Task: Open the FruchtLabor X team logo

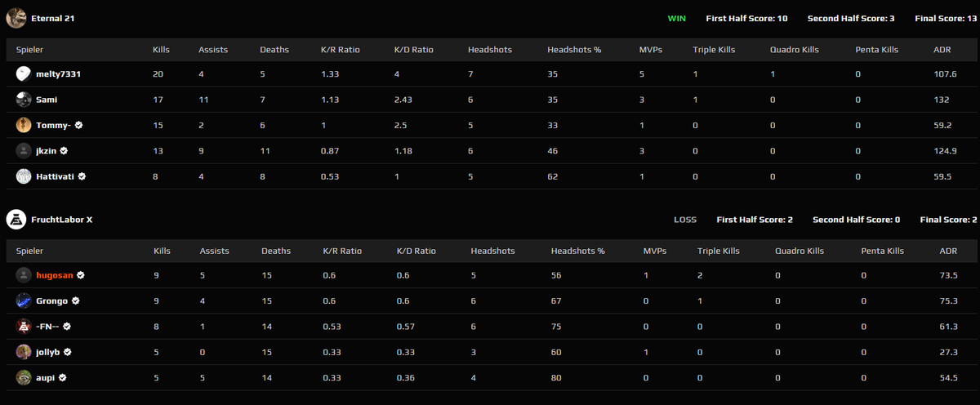Action: [x=16, y=219]
